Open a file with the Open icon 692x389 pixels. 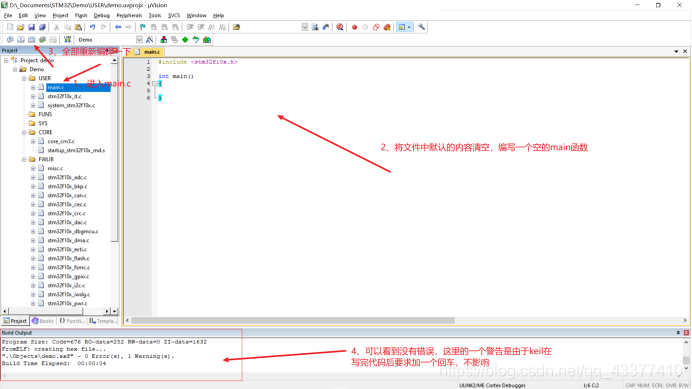[x=20, y=27]
